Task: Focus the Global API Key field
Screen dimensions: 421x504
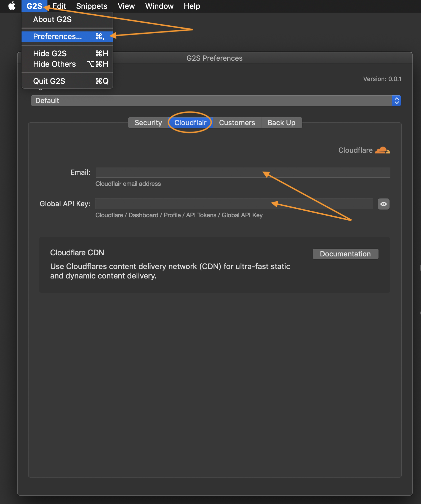Action: pos(234,204)
